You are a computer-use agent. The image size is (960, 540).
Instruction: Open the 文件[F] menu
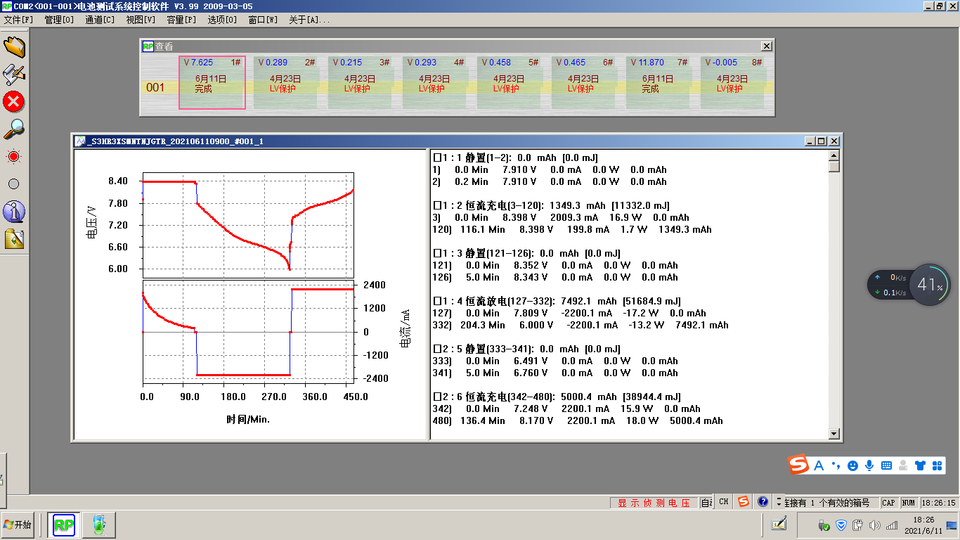[19, 20]
